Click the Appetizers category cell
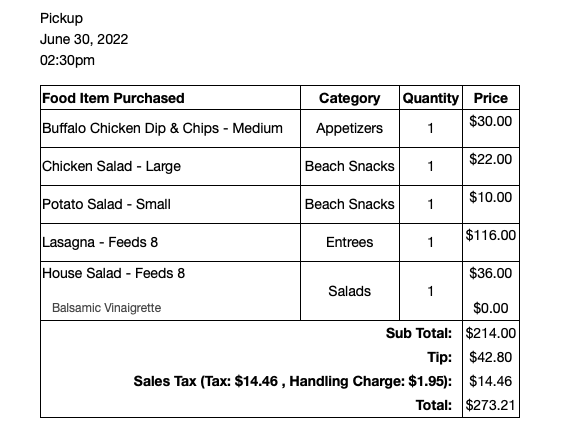The width and height of the screenshot is (563, 444). point(349,128)
